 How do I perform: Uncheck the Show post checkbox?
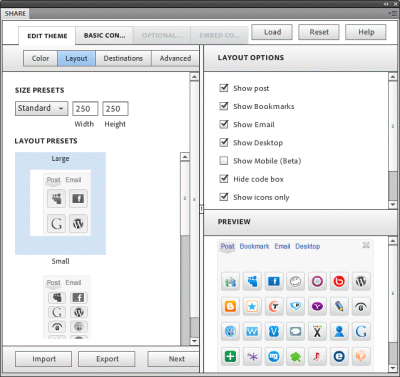click(224, 88)
